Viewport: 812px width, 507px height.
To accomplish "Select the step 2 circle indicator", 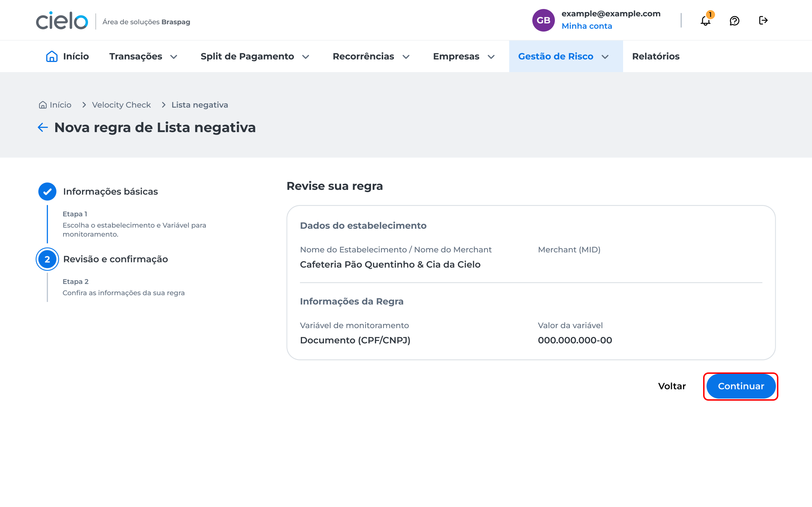I will click(x=47, y=259).
